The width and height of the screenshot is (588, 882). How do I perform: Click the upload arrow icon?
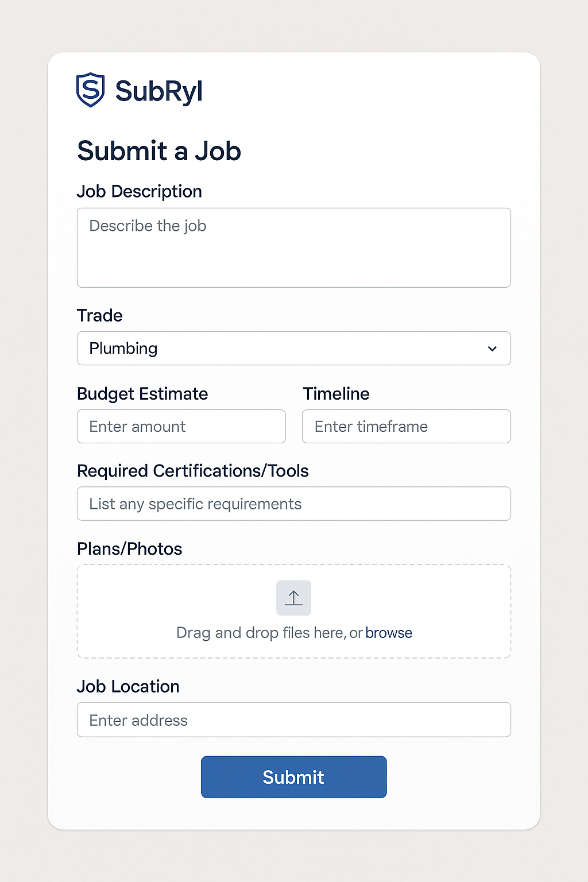point(293,598)
